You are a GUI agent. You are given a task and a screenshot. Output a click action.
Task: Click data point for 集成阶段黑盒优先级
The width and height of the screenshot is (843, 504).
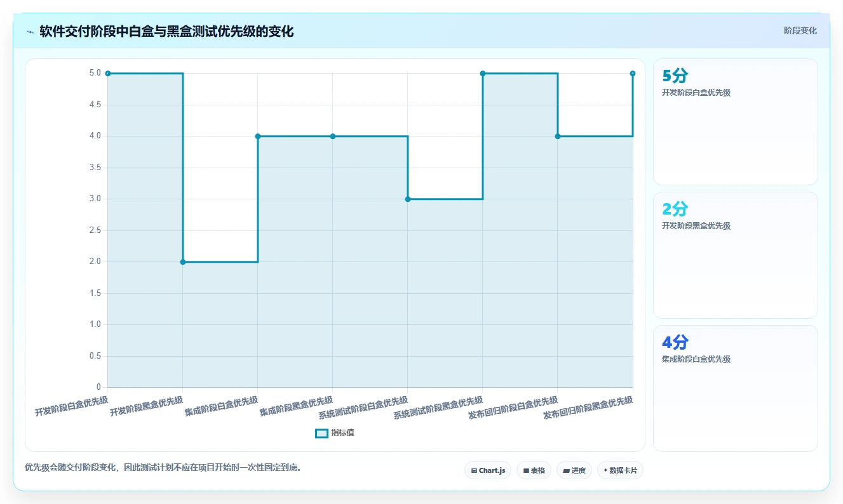click(x=333, y=136)
